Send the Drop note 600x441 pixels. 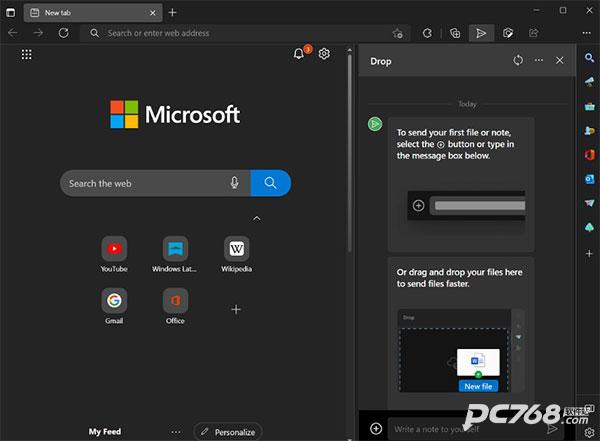click(x=552, y=429)
